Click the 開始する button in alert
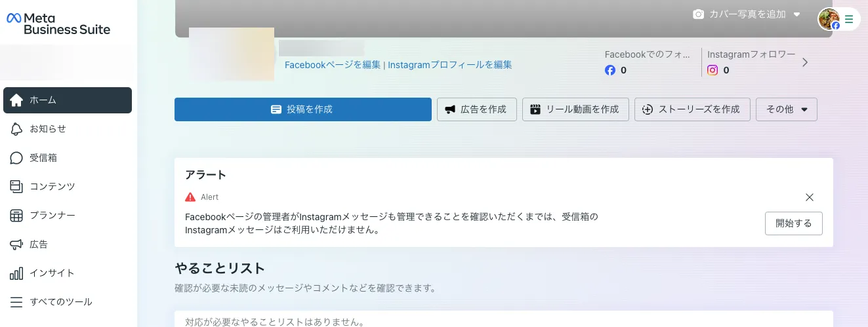 [794, 223]
